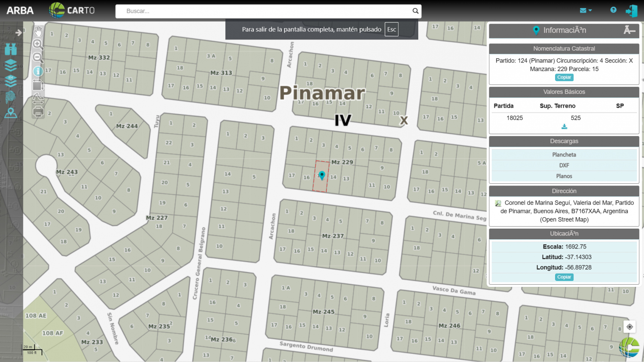Viewport: 644px width, 362px height.
Task: Open the print map tool
Action: pos(38,112)
